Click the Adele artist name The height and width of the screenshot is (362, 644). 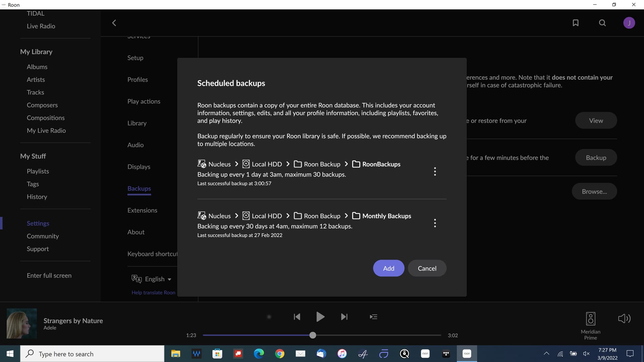50,328
